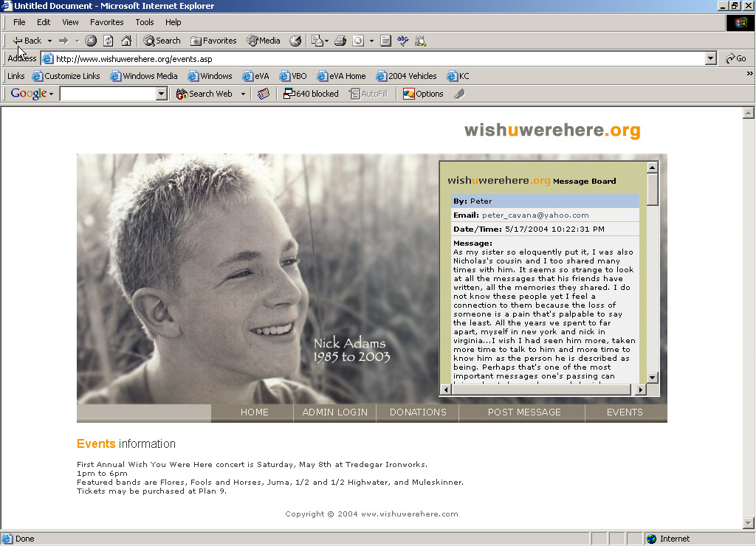Screen dimensions: 756x546
Task: Open the Help menu
Action: [x=173, y=22]
